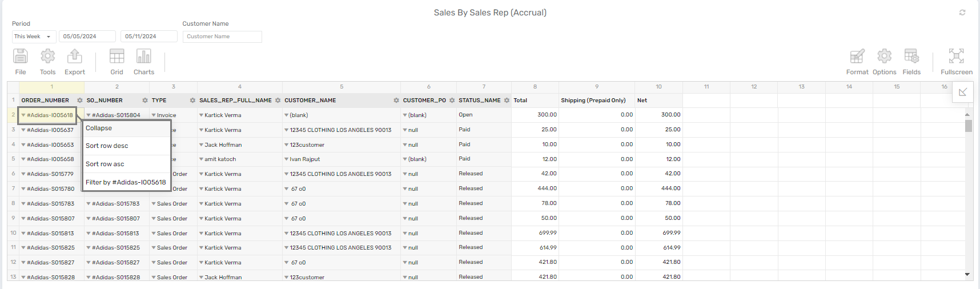This screenshot has height=289, width=980.
Task: Open ORDER_NUMBER column settings gear
Action: click(x=80, y=101)
